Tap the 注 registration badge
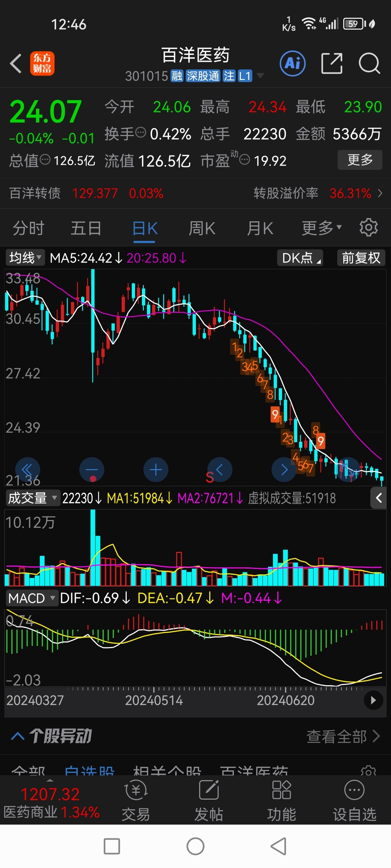This screenshot has height=868, width=391. coord(229,76)
